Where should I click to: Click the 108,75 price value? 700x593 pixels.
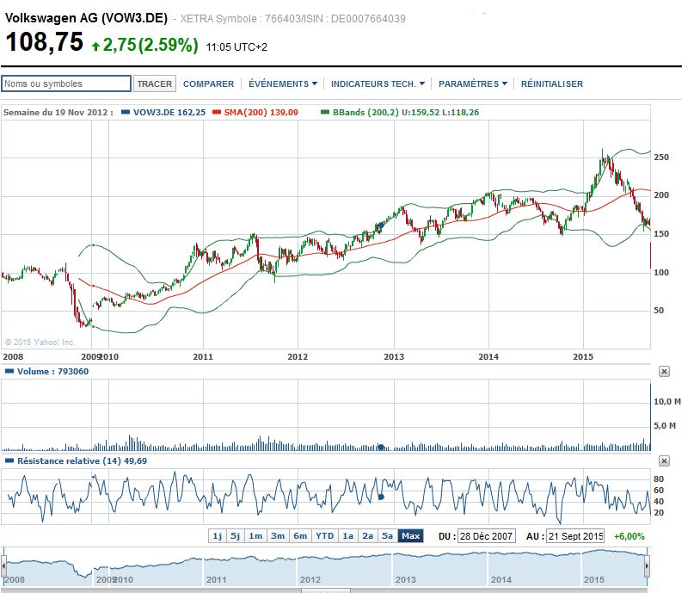(x=44, y=42)
